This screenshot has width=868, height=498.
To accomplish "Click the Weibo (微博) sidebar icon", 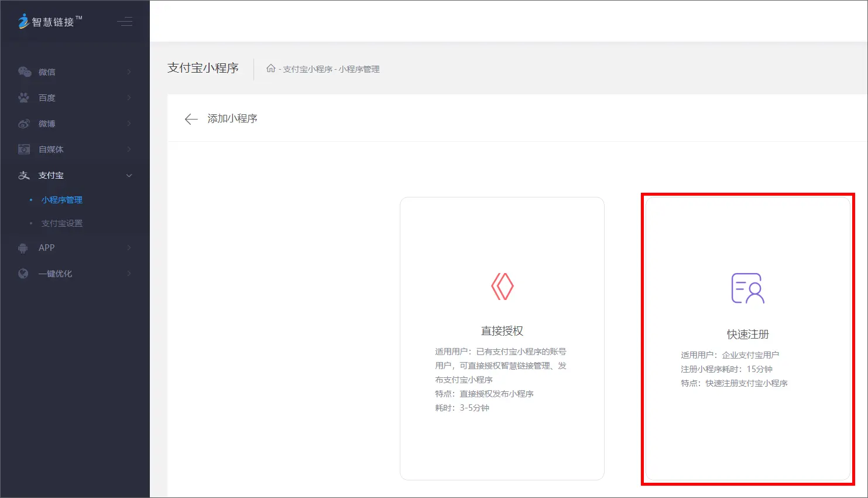I will click(24, 124).
